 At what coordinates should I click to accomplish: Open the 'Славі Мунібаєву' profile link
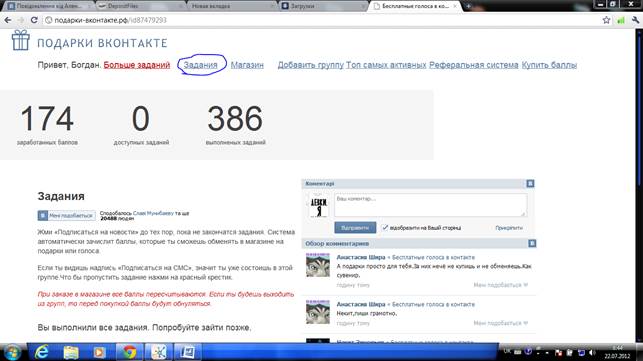(x=153, y=213)
